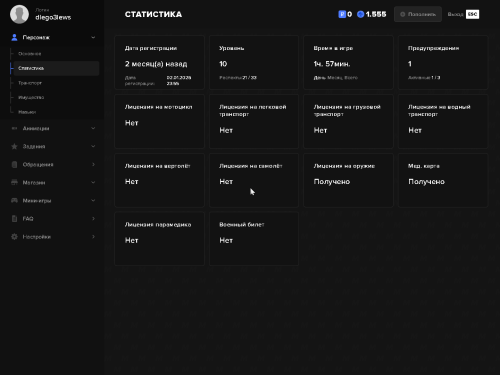
Task: Expand the Магазин section chevron
Action: pyautogui.click(x=93, y=182)
